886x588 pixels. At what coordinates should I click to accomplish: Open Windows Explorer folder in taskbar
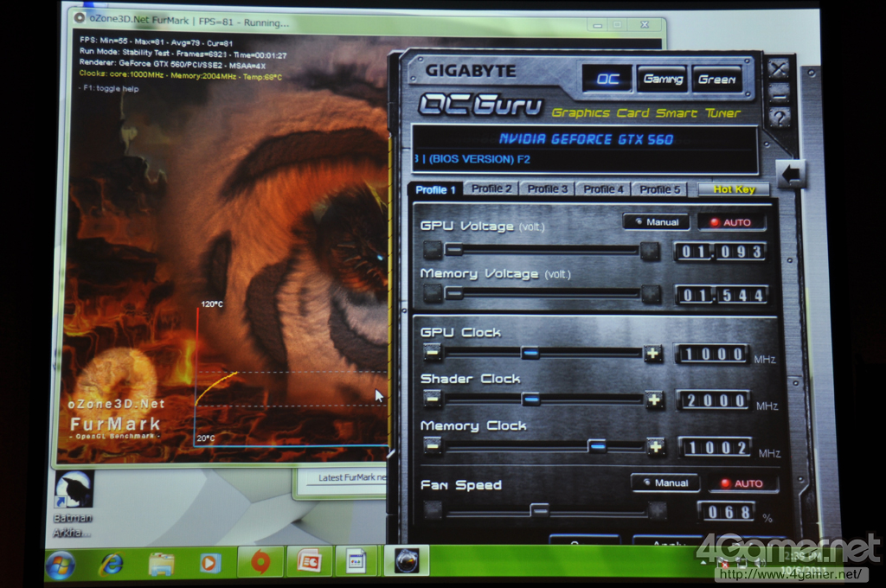click(x=161, y=564)
